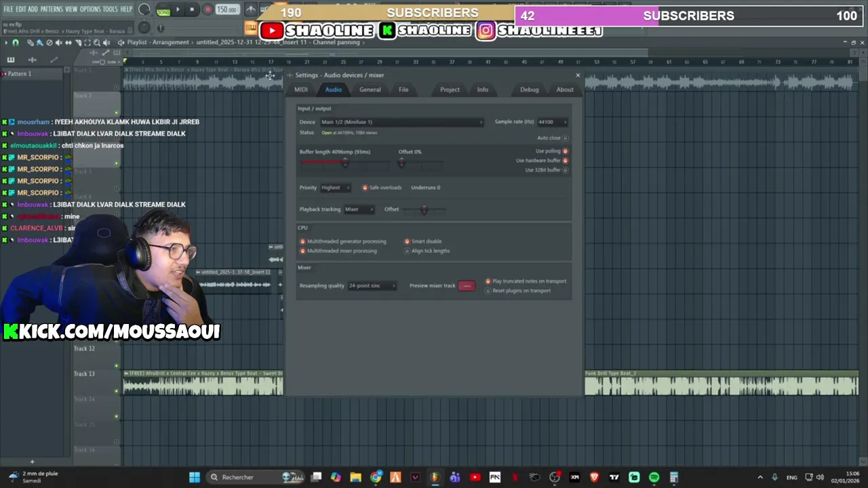Screen dimensions: 868x488
Task: Switch to the Debug settings tab
Action: tap(529, 89)
